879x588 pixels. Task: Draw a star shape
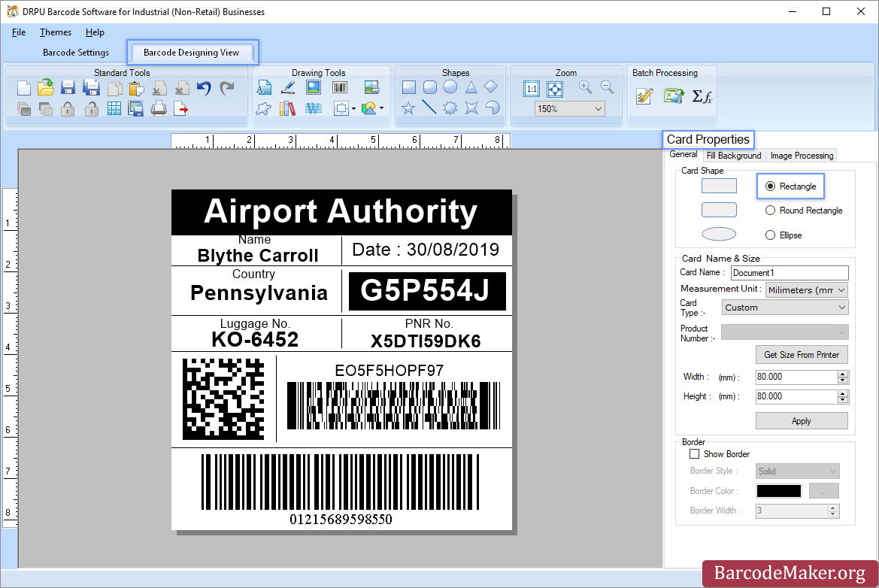408,108
